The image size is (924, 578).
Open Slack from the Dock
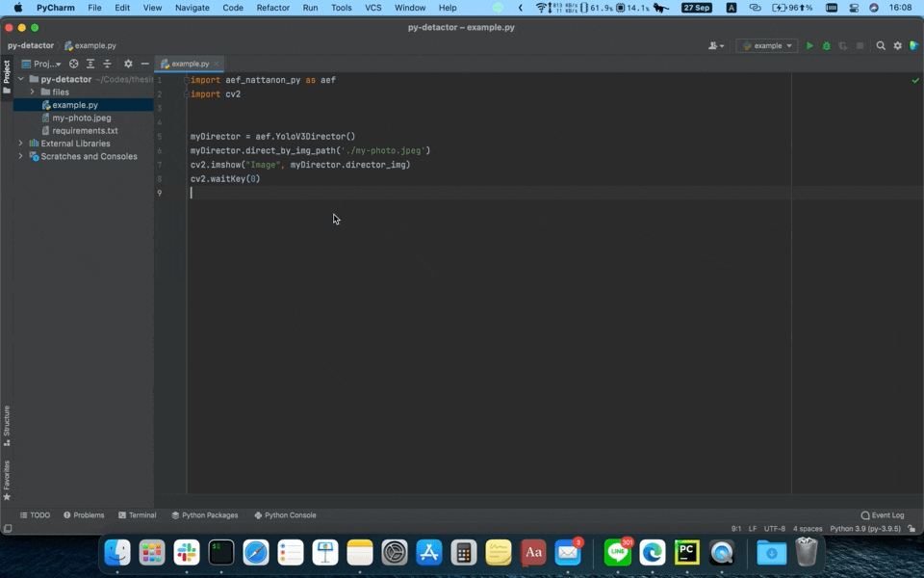coord(186,553)
